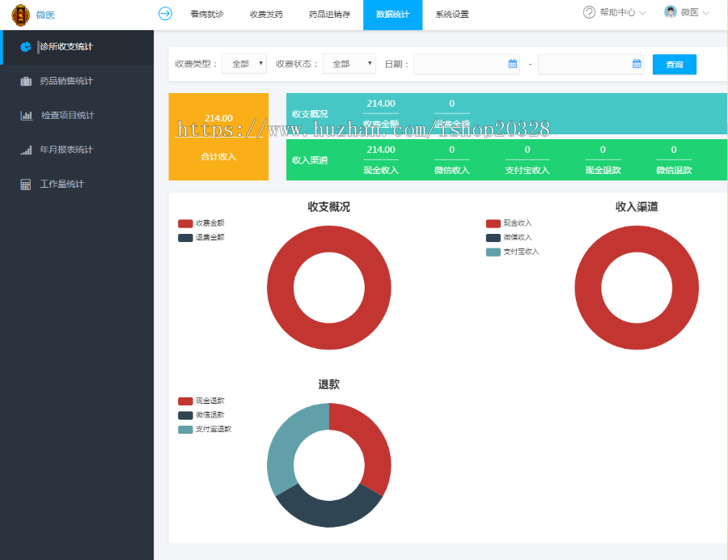Image resolution: width=728 pixels, height=560 pixels.
Task: Open the 收费状态 dropdown
Action: tap(349, 63)
